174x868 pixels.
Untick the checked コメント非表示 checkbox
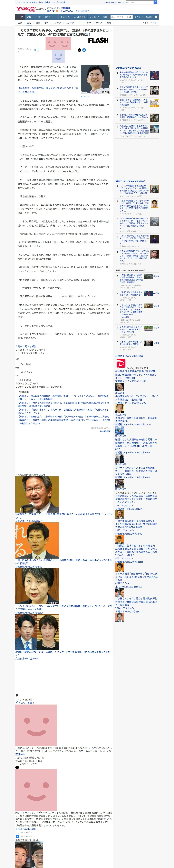tap(17, 836)
